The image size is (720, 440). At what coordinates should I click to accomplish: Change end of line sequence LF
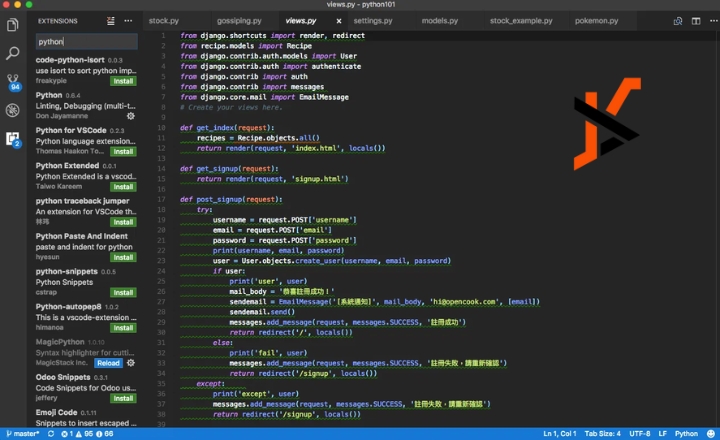coord(663,434)
